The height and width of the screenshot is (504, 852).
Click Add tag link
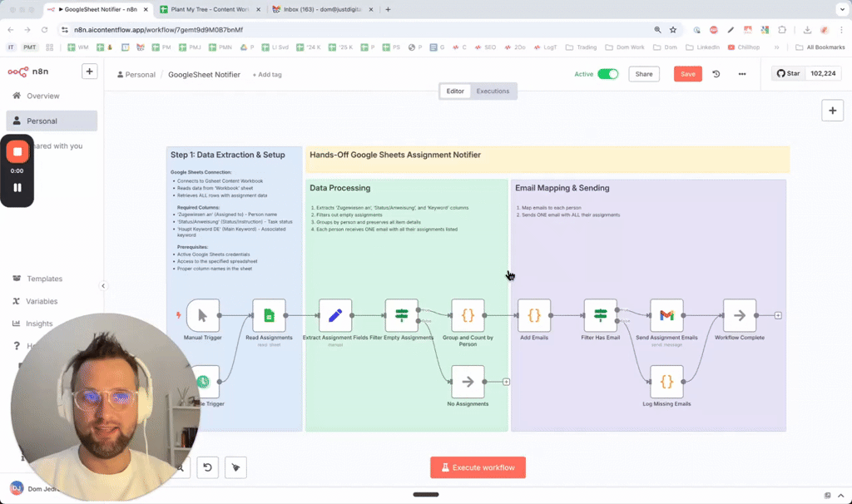pyautogui.click(x=267, y=74)
